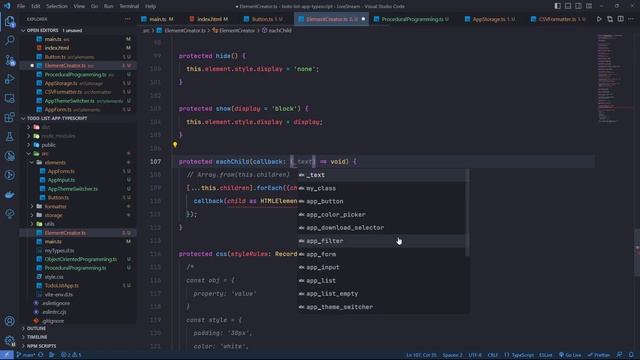This screenshot has width=640, height=360.
Task: Open Run and Debug view icon
Action: click(9, 79)
